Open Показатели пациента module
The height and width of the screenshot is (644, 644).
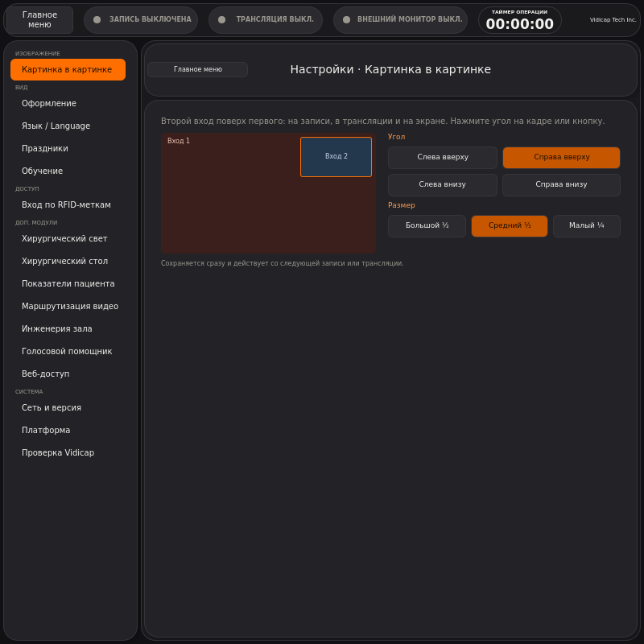click(x=68, y=284)
